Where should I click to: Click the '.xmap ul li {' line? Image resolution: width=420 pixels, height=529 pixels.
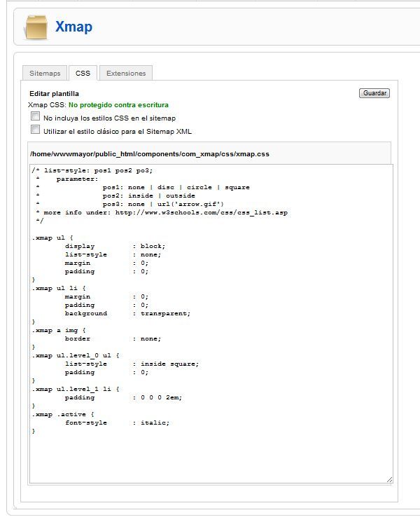click(59, 288)
